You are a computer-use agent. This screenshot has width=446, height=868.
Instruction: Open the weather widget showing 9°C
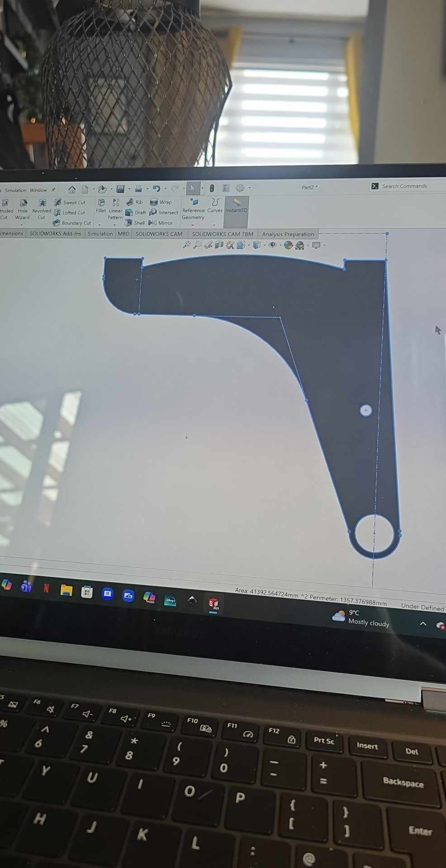361,618
